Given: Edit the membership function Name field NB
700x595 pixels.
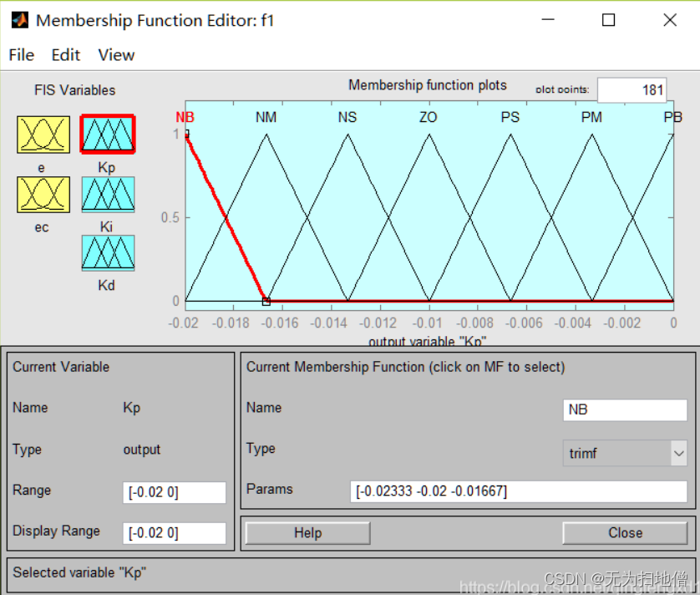Looking at the screenshot, I should pyautogui.click(x=625, y=409).
